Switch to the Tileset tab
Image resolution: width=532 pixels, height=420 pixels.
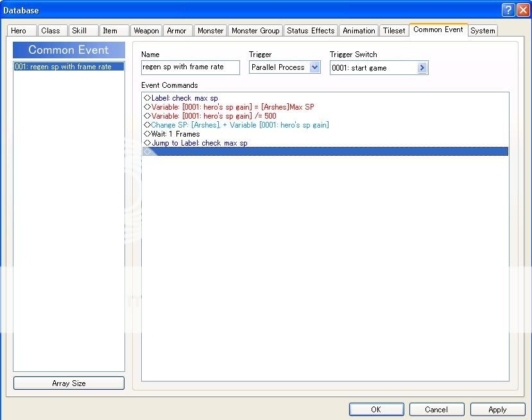[394, 31]
